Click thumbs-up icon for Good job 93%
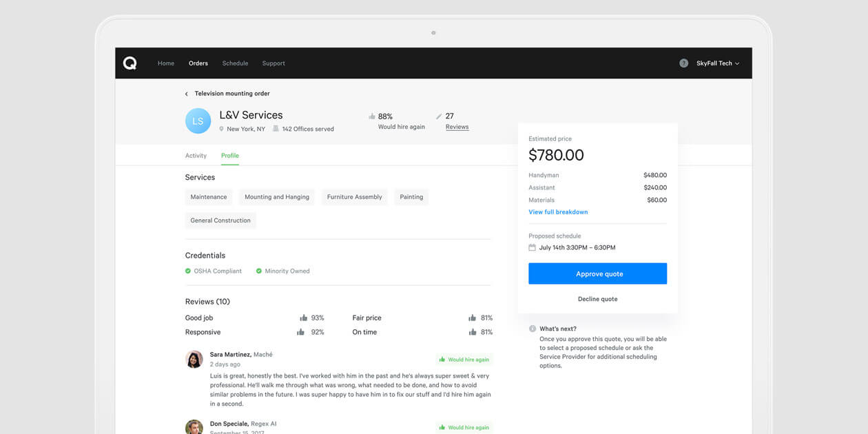The image size is (868, 434). (303, 318)
